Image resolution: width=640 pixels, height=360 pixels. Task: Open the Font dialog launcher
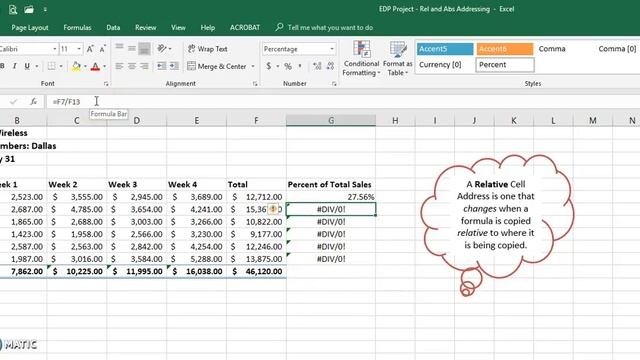pos(106,84)
